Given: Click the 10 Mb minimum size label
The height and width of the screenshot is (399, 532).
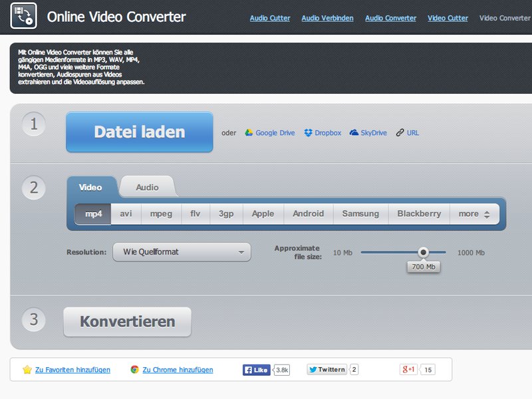Looking at the screenshot, I should 342,253.
